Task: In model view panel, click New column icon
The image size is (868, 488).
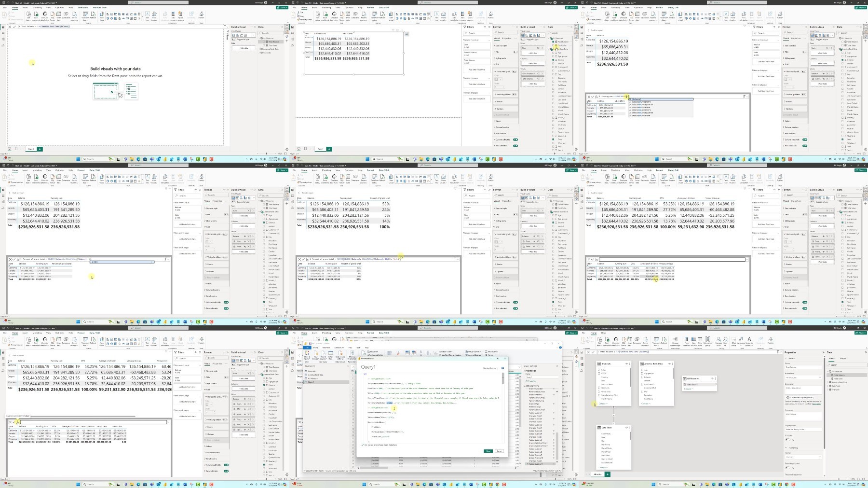Action: (693, 341)
